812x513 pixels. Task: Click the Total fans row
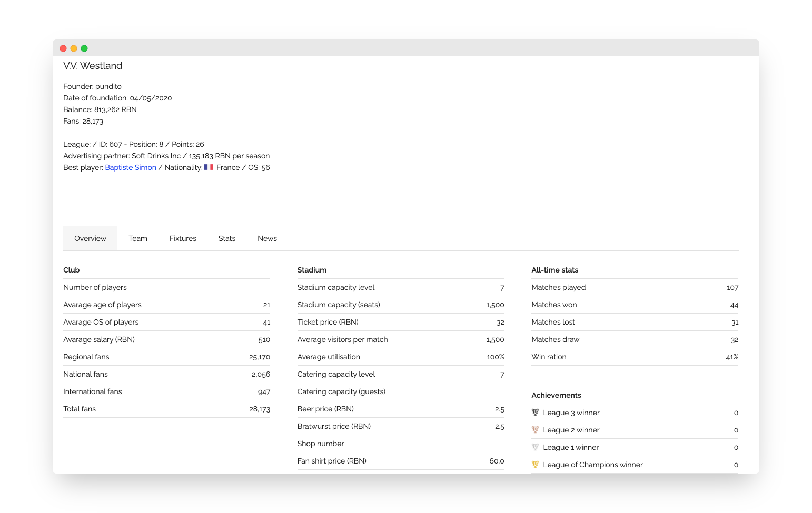(x=166, y=409)
